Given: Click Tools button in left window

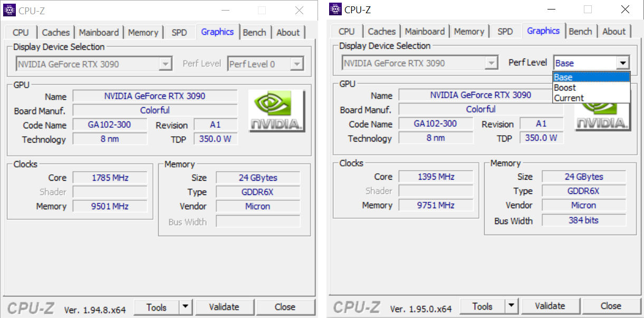Looking at the screenshot, I should [157, 307].
